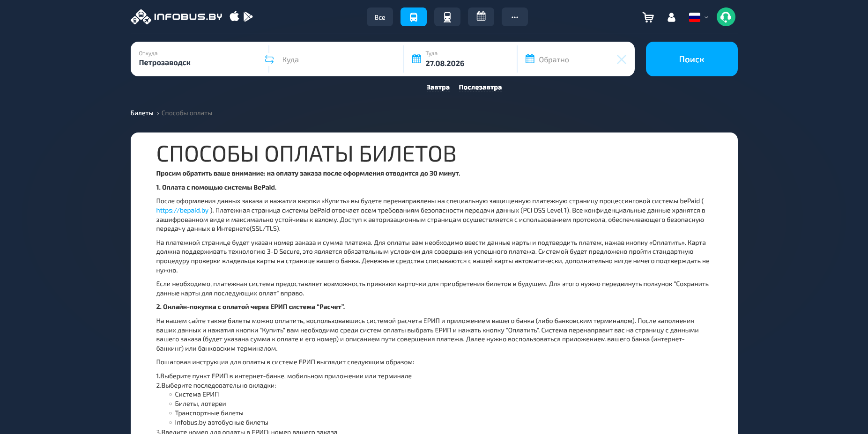Focus the 'Куда' destination field
Viewport: 868px width, 434px height.
[x=340, y=59]
